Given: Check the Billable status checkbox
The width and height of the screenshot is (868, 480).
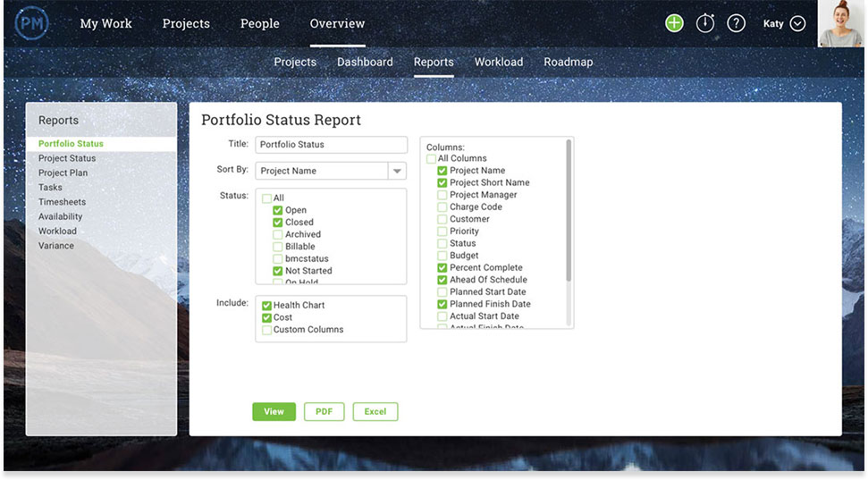Looking at the screenshot, I should point(278,247).
